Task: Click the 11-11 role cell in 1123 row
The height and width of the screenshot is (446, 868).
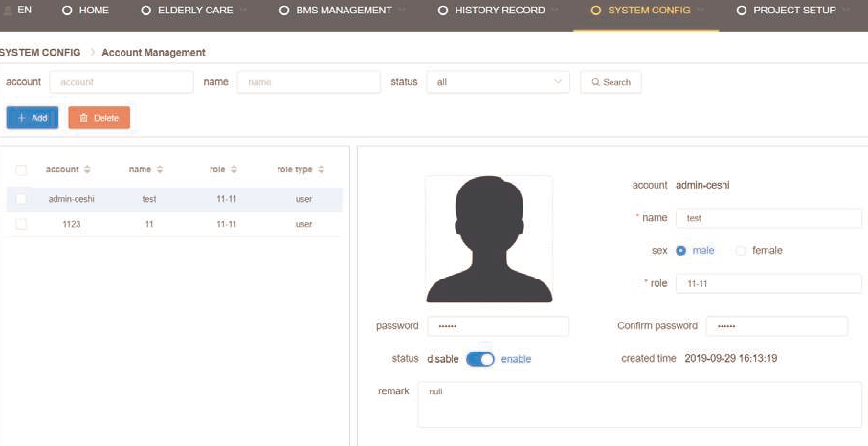Action: [x=227, y=224]
